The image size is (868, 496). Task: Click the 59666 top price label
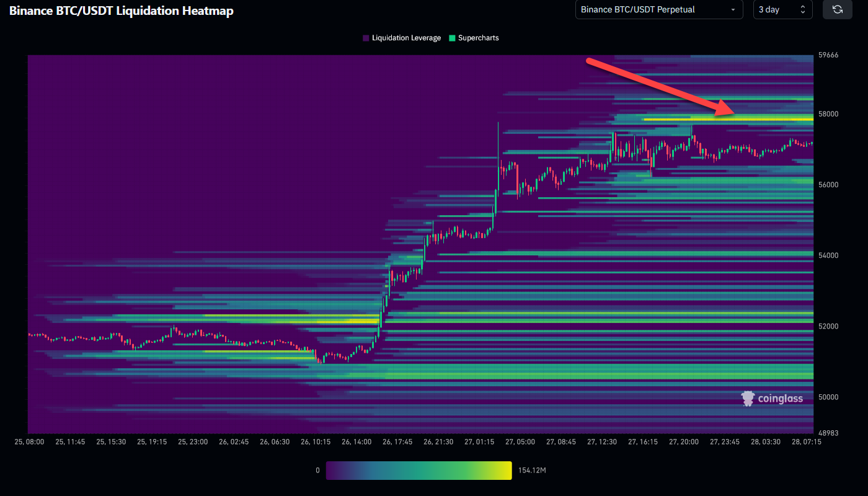coord(828,55)
